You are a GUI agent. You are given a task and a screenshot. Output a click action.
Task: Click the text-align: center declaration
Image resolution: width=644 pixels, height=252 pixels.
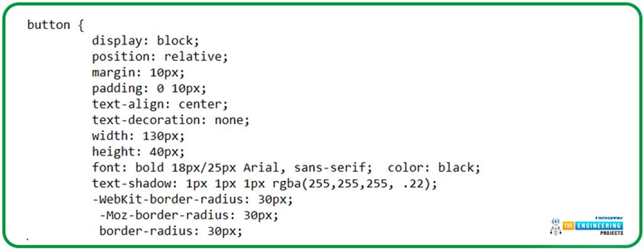click(x=160, y=104)
